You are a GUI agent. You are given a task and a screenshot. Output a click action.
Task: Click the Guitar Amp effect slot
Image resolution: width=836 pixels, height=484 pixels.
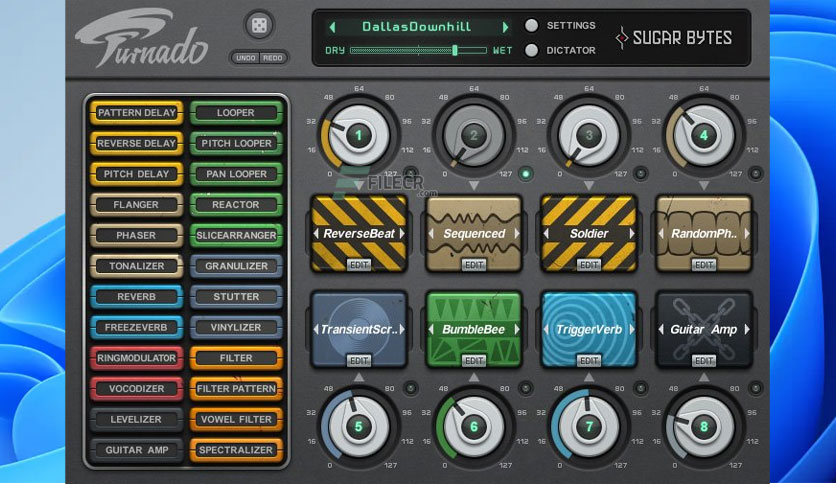tap(704, 329)
